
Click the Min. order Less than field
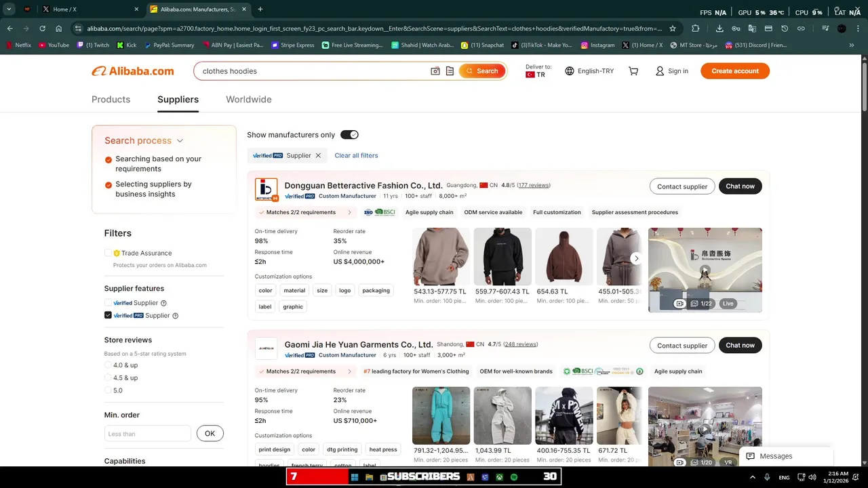[148, 434]
